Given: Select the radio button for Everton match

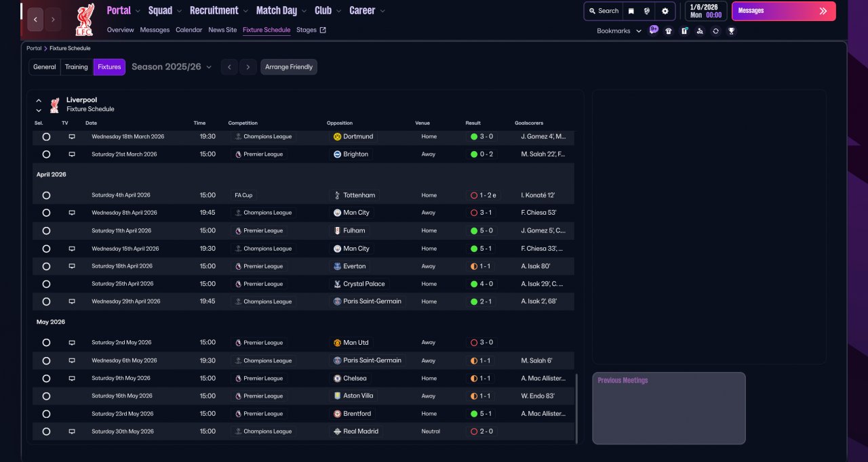Looking at the screenshot, I should click(46, 266).
